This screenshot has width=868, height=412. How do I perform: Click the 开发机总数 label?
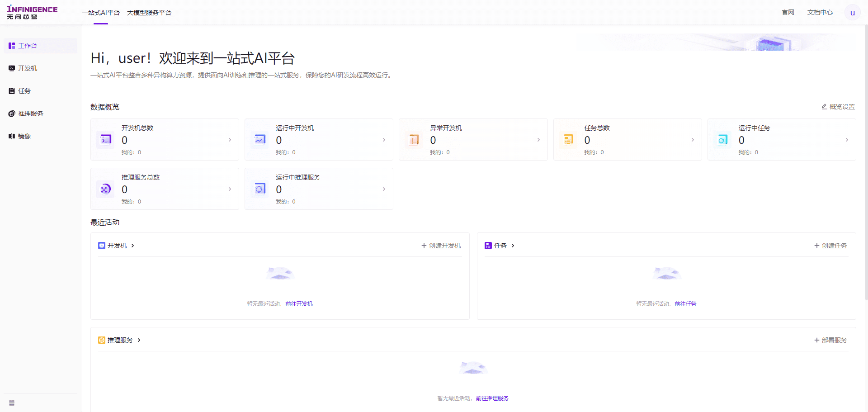137,128
